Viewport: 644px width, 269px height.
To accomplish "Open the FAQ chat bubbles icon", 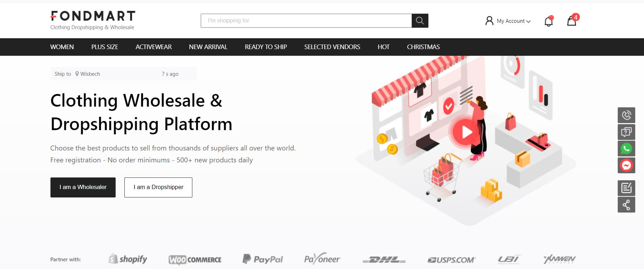I will pos(626,132).
